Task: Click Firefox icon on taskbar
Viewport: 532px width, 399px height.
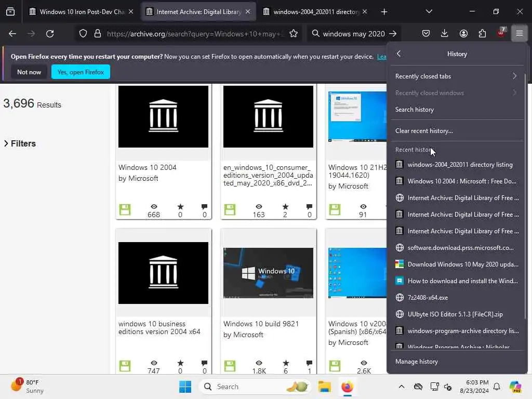Action: click(347, 387)
